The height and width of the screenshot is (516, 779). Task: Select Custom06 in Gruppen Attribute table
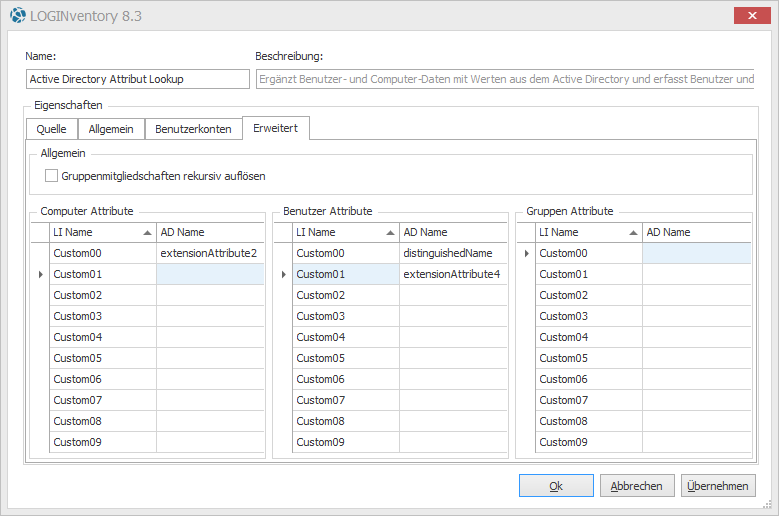coord(589,379)
